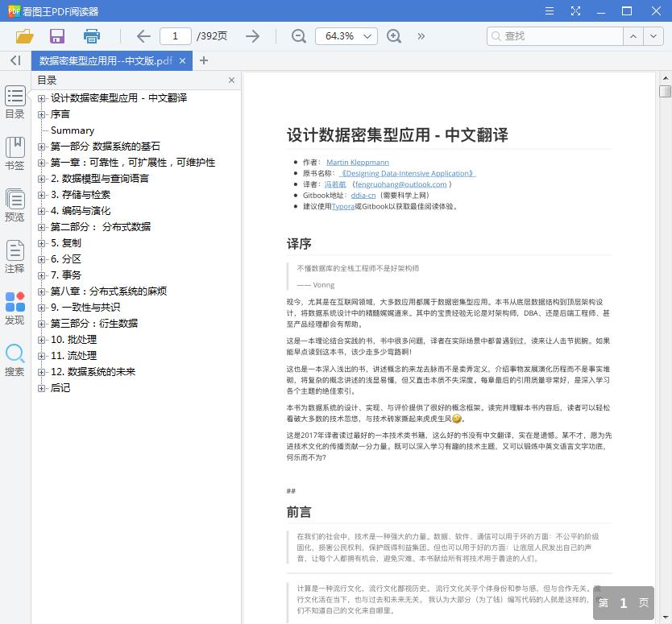Zoom in on the document
The image size is (672, 624).
(394, 36)
